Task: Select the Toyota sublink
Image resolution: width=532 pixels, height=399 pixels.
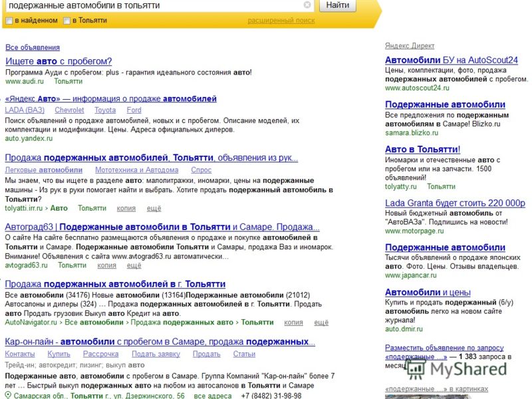Action: click(105, 110)
